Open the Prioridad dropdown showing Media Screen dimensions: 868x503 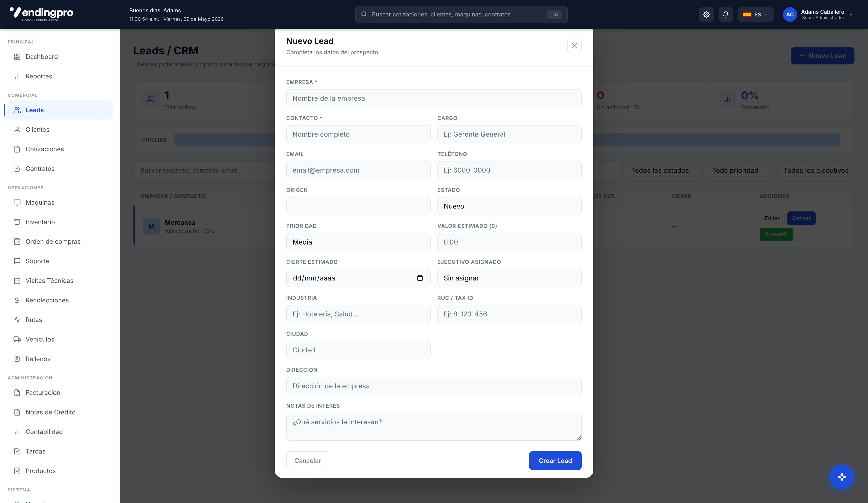coord(358,242)
